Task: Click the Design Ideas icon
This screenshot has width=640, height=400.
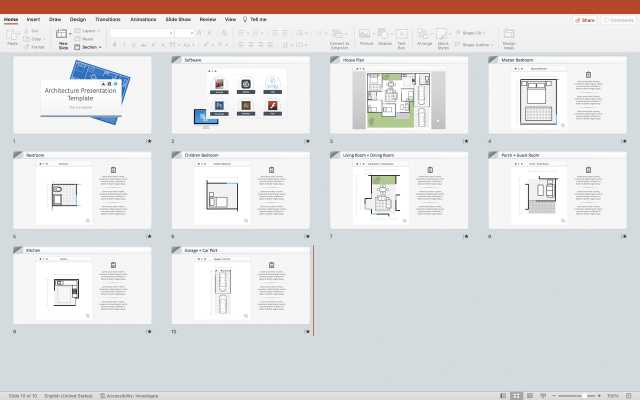Action: (x=509, y=36)
